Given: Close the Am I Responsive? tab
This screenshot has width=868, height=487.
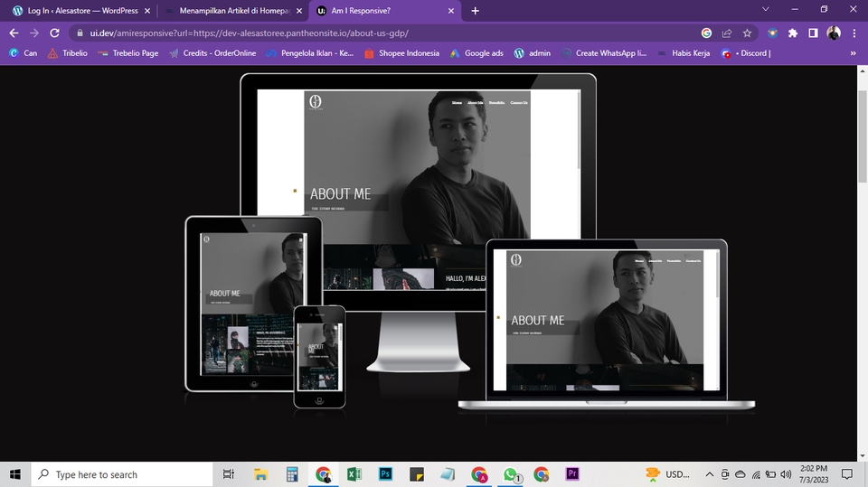Looking at the screenshot, I should [x=450, y=11].
